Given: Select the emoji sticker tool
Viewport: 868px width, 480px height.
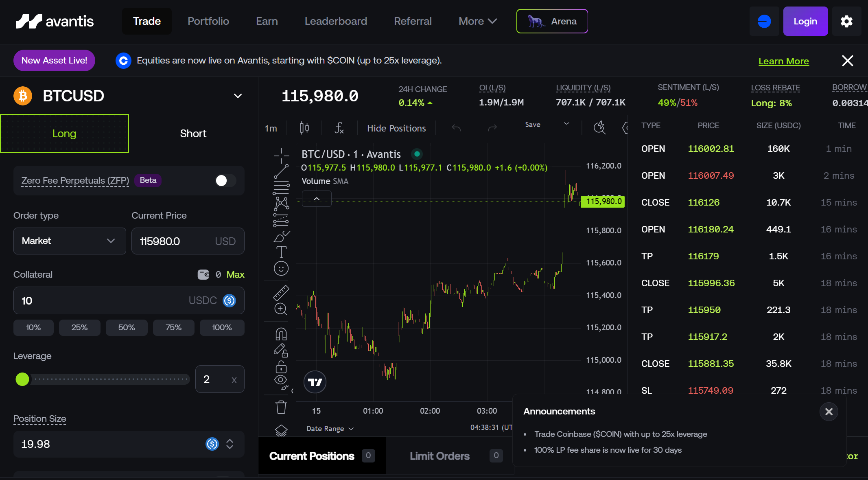Looking at the screenshot, I should [x=281, y=269].
